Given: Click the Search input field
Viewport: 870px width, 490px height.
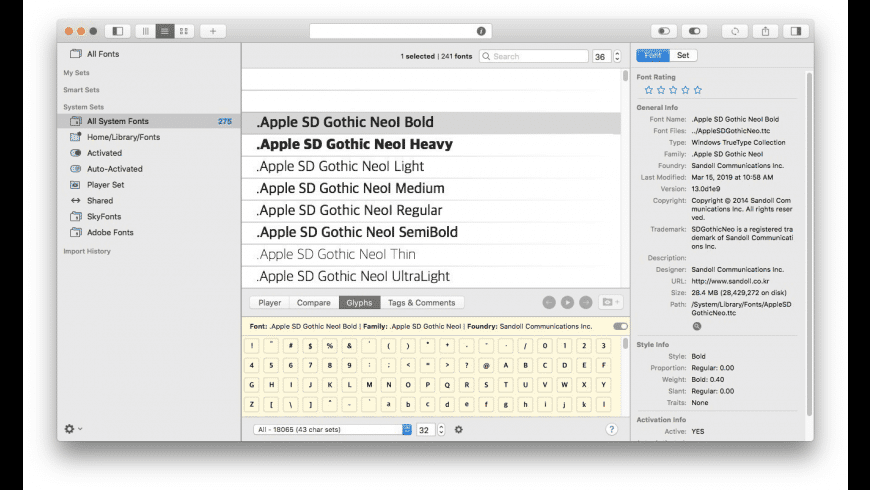Looking at the screenshot, I should click(x=534, y=56).
